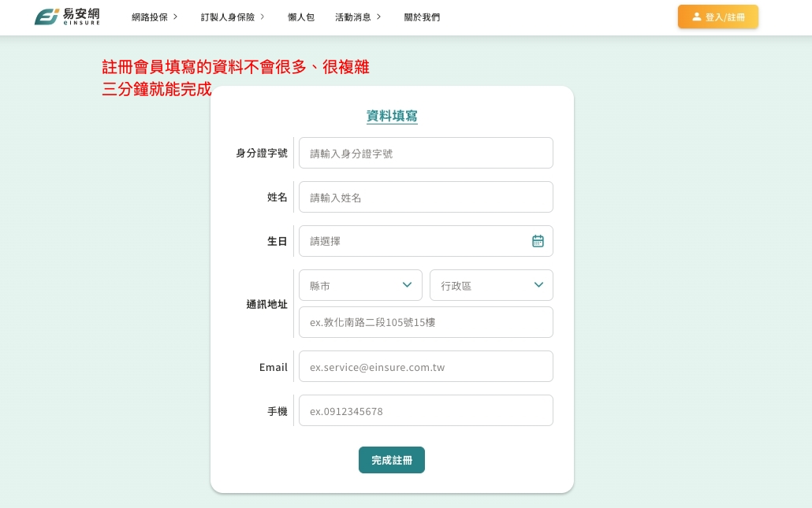
Task: Click the 易安網 eInsure logo
Action: tap(67, 16)
